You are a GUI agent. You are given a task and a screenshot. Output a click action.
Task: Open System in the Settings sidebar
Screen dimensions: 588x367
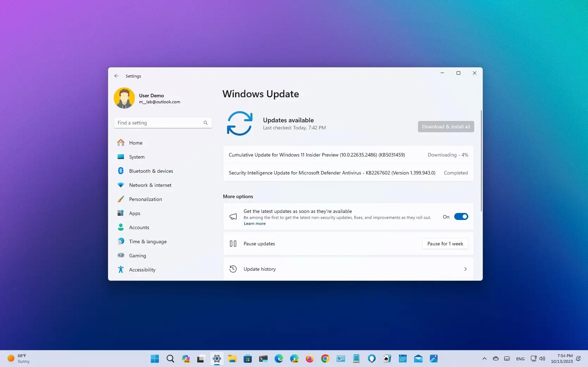click(163, 157)
